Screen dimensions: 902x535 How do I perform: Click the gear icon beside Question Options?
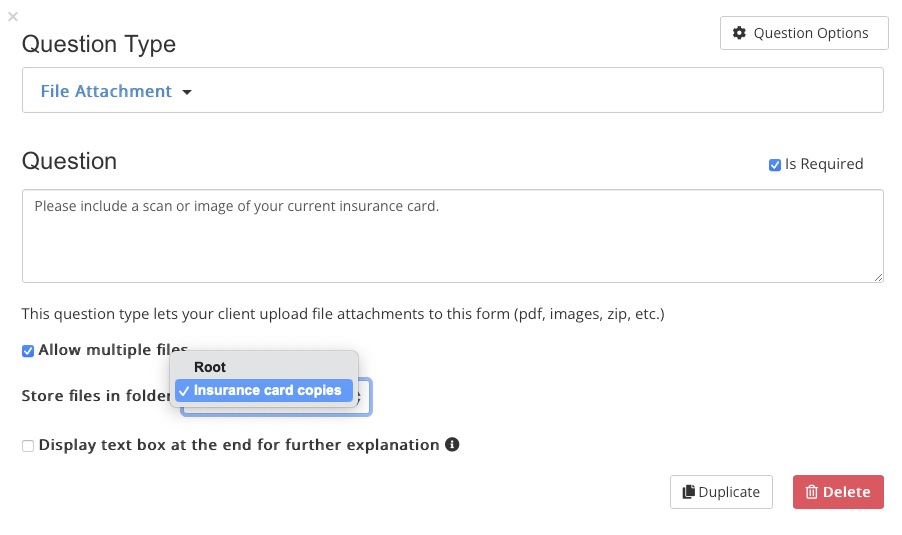click(739, 33)
